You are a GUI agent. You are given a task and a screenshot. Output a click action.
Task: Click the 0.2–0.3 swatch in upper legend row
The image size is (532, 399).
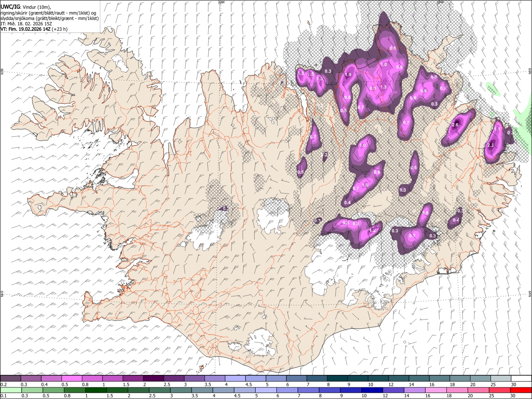pos(11,379)
